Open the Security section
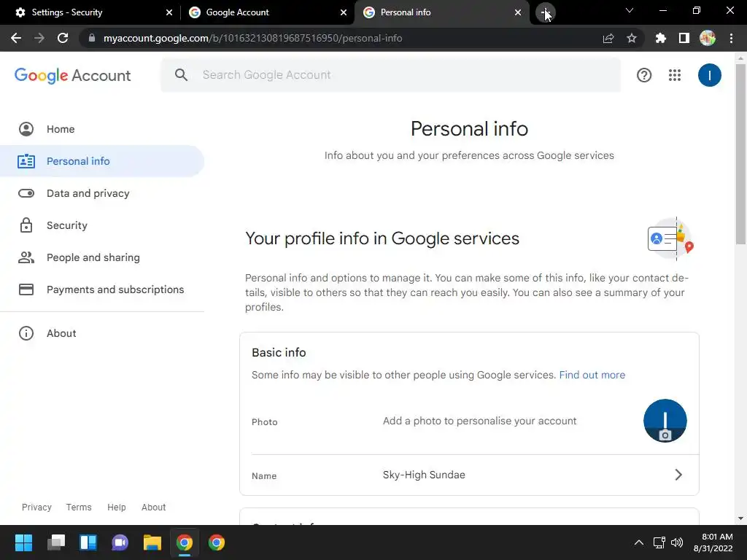 coord(102,225)
